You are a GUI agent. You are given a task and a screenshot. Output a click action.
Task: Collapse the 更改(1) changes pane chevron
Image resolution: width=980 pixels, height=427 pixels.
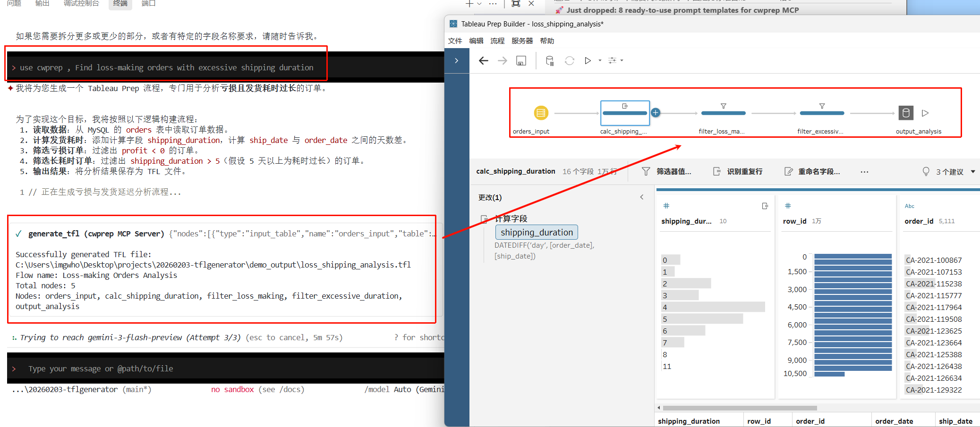click(x=641, y=197)
